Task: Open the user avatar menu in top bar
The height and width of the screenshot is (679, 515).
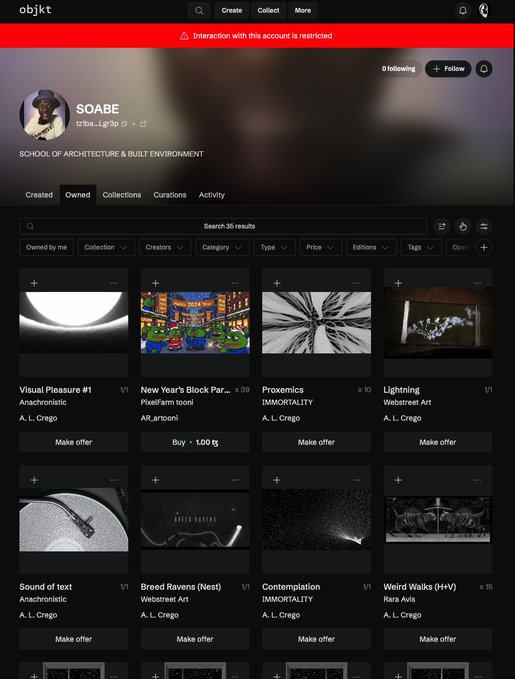Action: tap(484, 10)
